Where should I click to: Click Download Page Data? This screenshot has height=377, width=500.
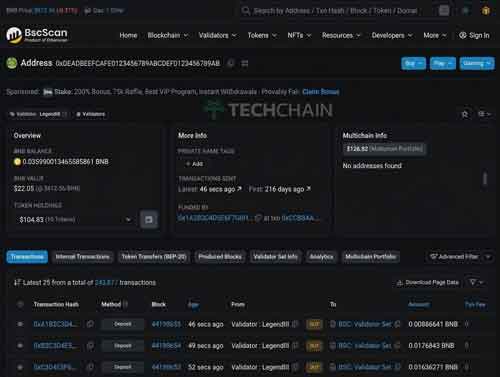click(x=428, y=283)
